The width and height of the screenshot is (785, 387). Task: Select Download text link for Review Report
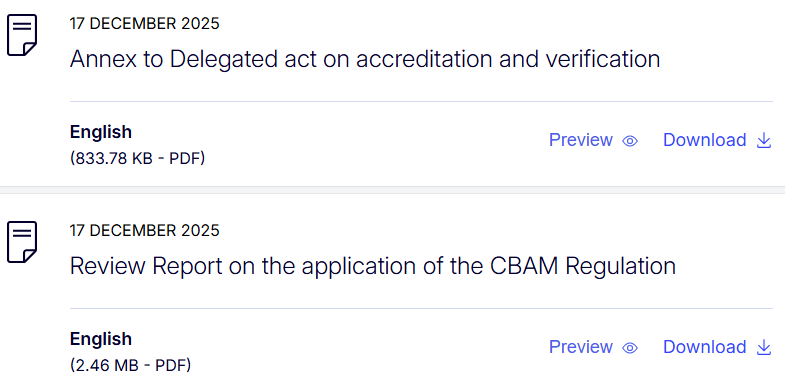tap(704, 347)
